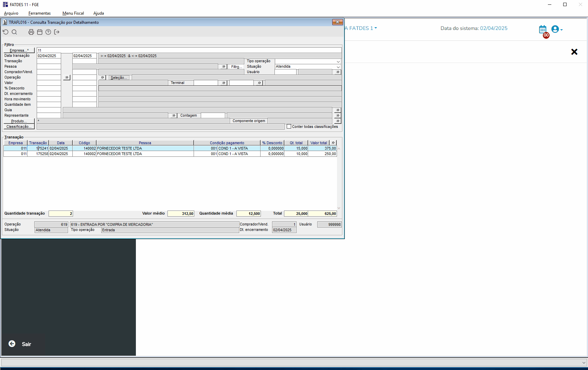Open the help question-mark icon
Screen dimensions: 588x370
click(x=48, y=32)
